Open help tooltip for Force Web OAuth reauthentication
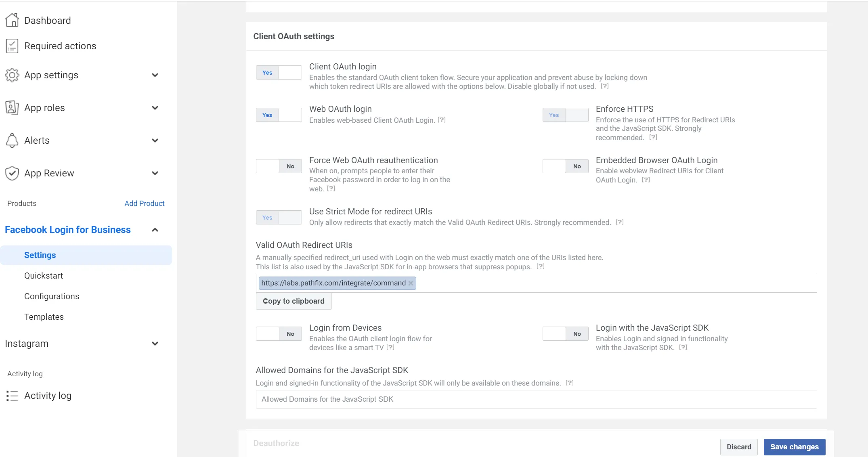The height and width of the screenshot is (457, 868). click(x=331, y=189)
